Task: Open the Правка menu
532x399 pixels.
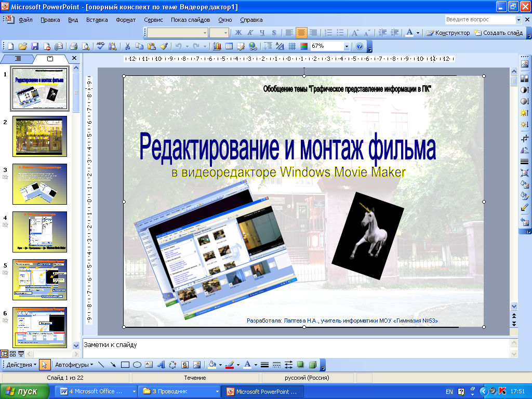Action: tap(50, 20)
